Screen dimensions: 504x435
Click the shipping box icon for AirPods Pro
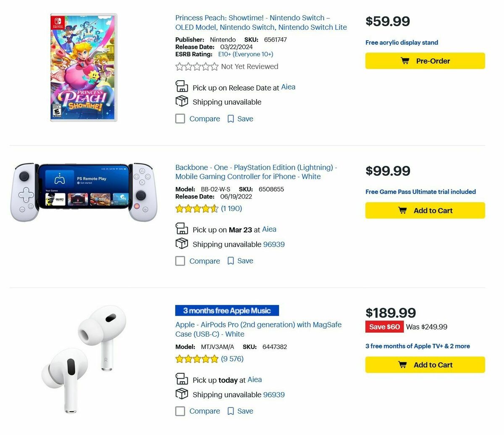click(181, 394)
